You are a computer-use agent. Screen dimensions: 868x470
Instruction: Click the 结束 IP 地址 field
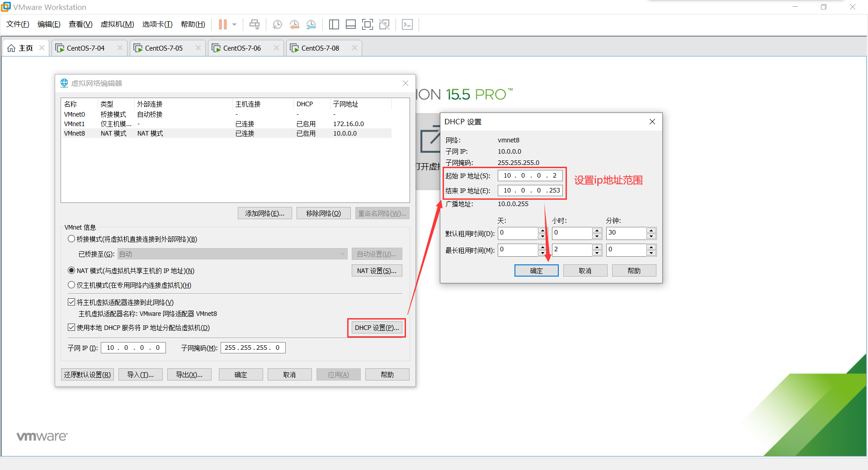[530, 190]
